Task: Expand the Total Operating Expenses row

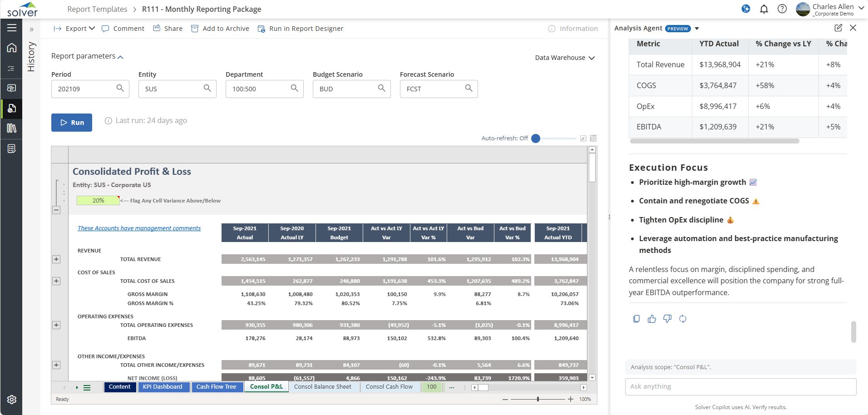Action: coord(56,325)
